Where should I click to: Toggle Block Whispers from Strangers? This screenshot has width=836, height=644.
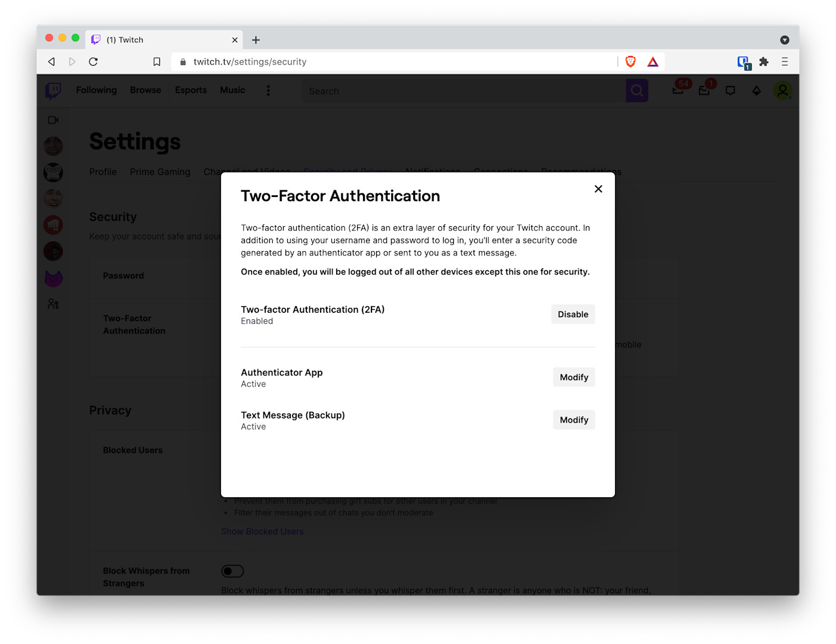pyautogui.click(x=232, y=571)
